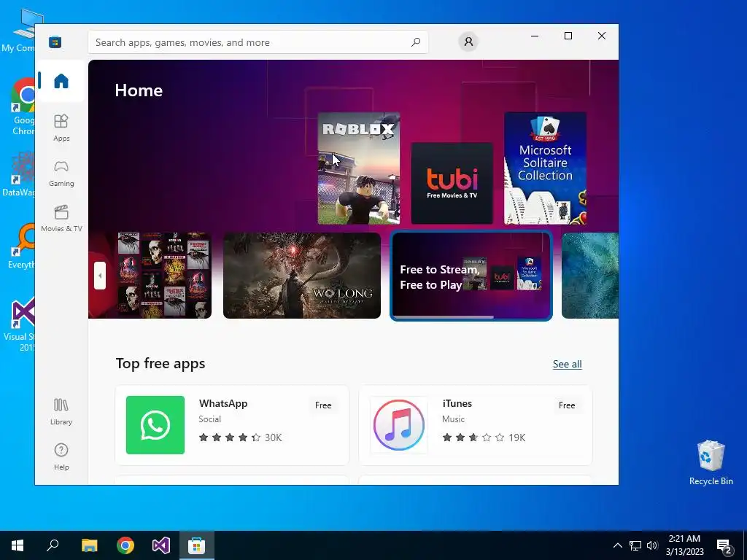Open the Microsoft Solitaire Collection tile

545,168
